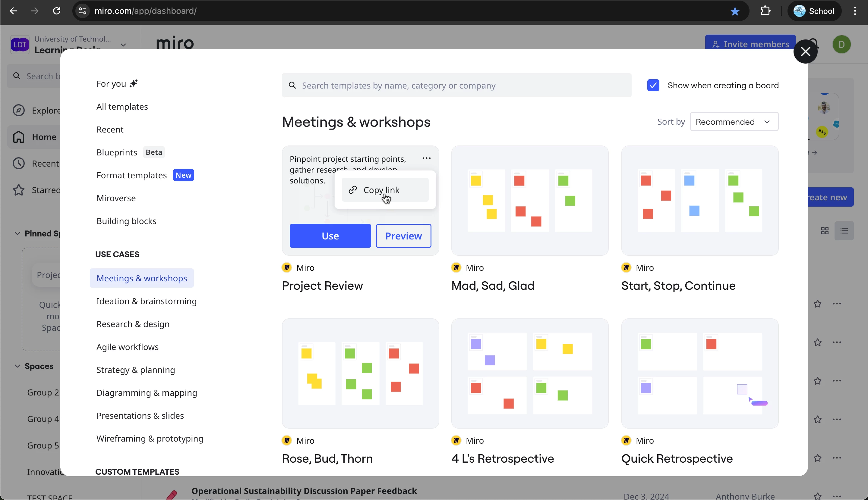Image resolution: width=868 pixels, height=500 pixels.
Task: Open Group 5 space
Action: coord(43,445)
